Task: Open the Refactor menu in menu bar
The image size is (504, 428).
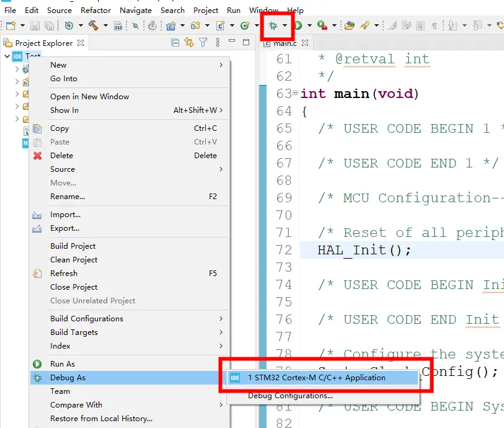Action: 95,10
